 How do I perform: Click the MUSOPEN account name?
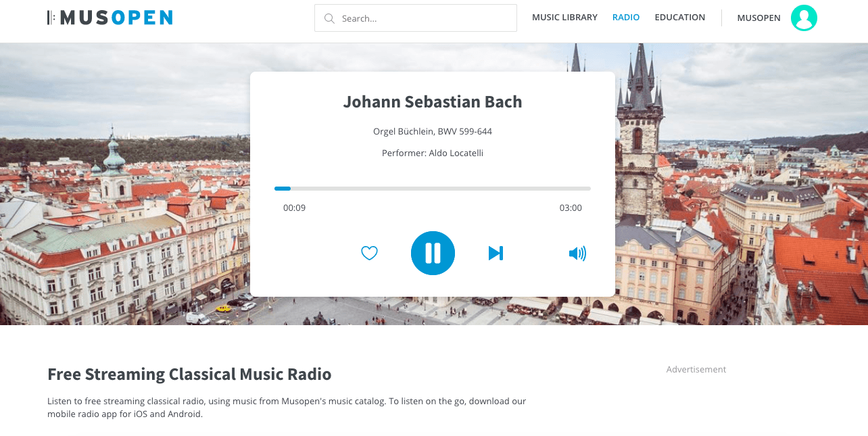758,18
